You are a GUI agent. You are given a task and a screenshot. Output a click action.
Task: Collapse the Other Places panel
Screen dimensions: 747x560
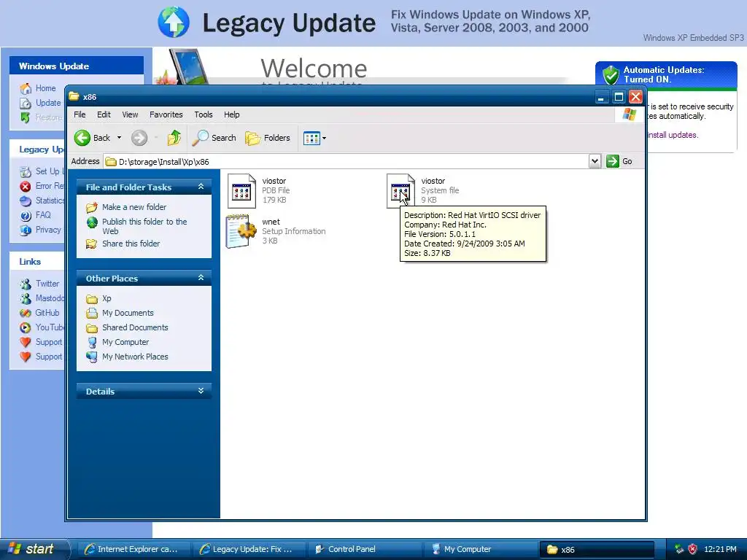[x=201, y=278]
